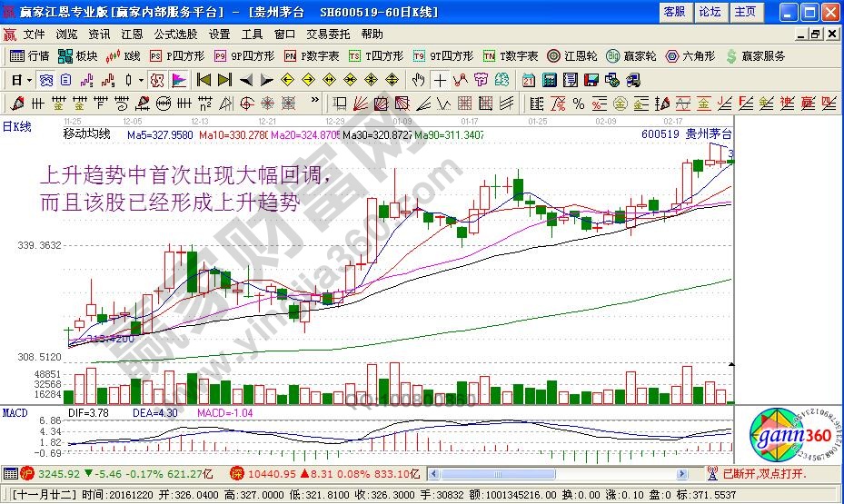Open the 行情 quotes view
The image size is (844, 504).
(x=30, y=56)
